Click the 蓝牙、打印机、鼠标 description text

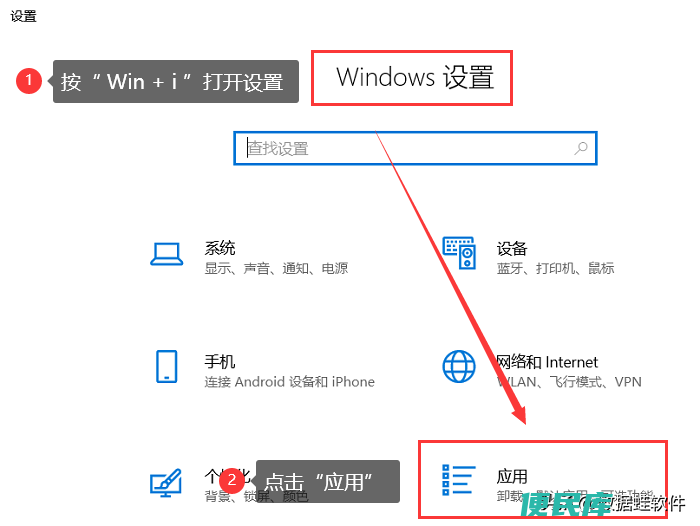pyautogui.click(x=555, y=268)
